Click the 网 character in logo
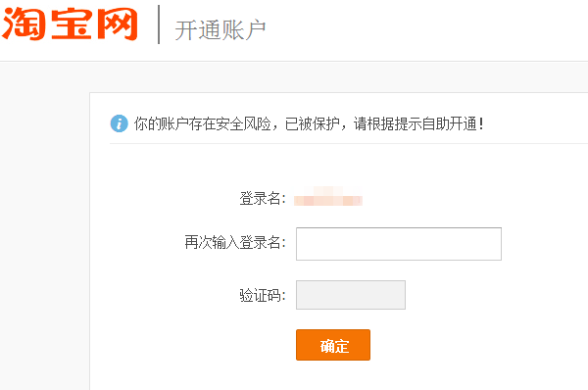This screenshot has width=588, height=390. pyautogui.click(x=118, y=24)
